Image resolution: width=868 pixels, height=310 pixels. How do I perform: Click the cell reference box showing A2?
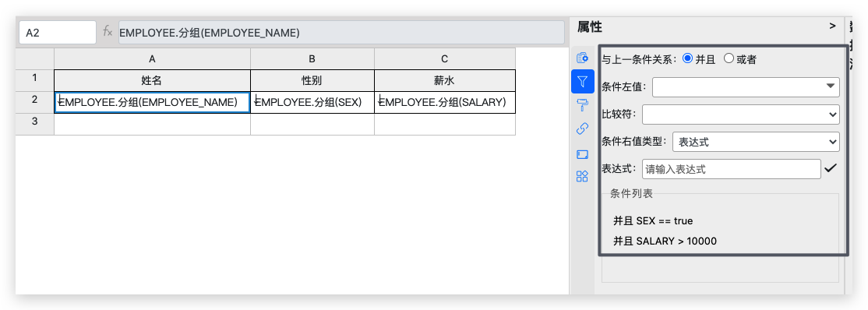click(58, 33)
